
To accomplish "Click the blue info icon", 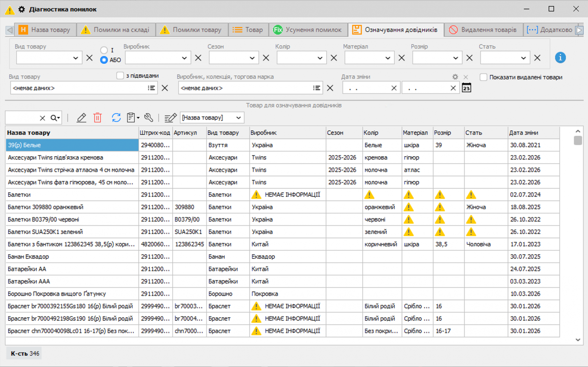I will 560,58.
